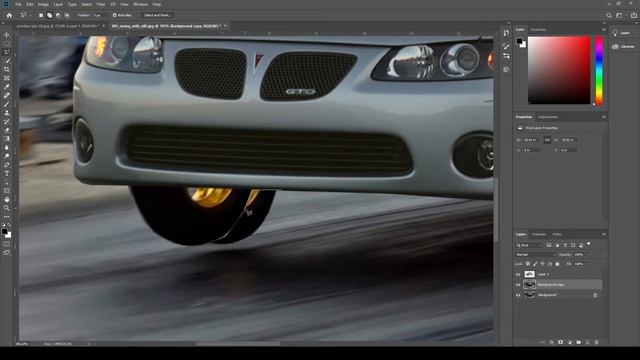
Task: Select the Eyedropper tool
Action: [7, 87]
